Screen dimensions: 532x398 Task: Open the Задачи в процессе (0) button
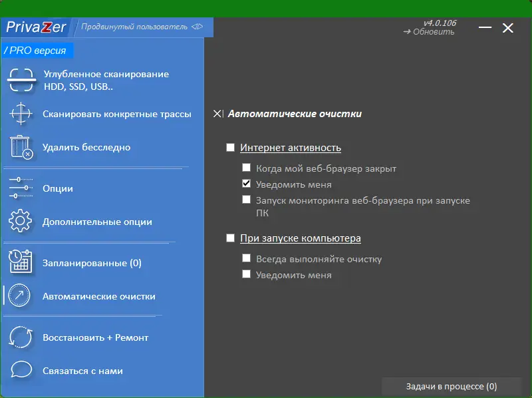click(451, 387)
